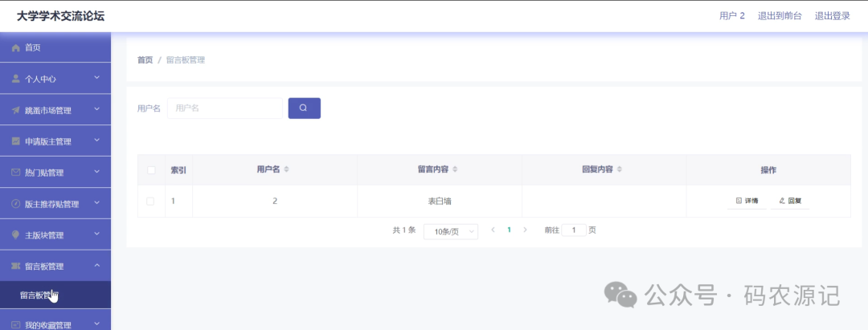Click the 索引 column header
The width and height of the screenshot is (868, 330).
coord(178,170)
